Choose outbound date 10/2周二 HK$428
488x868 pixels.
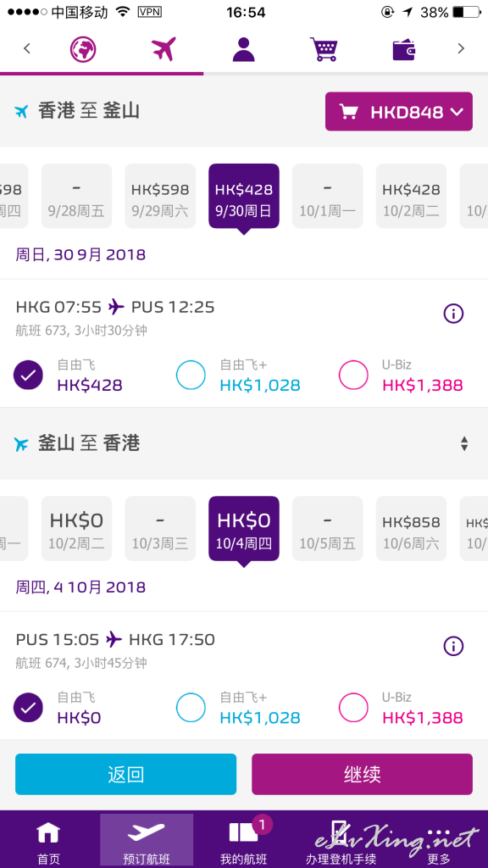tap(411, 196)
